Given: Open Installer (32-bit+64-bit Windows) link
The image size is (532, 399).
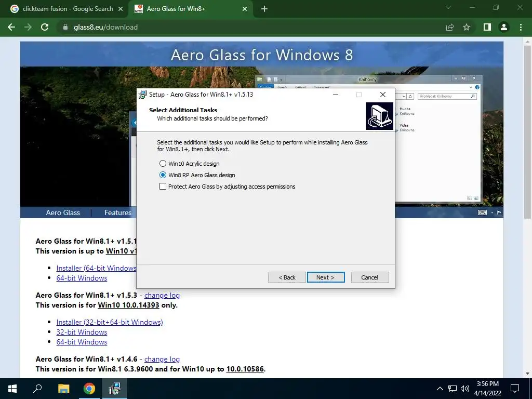Looking at the screenshot, I should click(x=110, y=322).
